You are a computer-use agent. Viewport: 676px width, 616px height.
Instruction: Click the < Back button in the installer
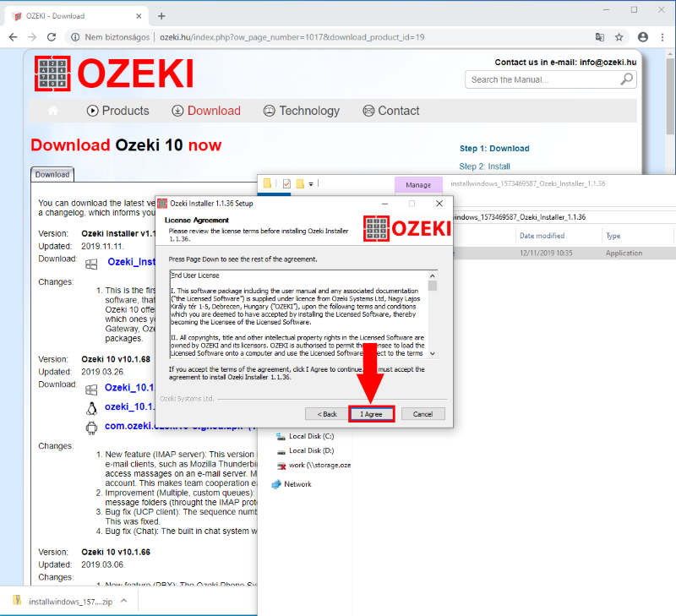click(327, 414)
